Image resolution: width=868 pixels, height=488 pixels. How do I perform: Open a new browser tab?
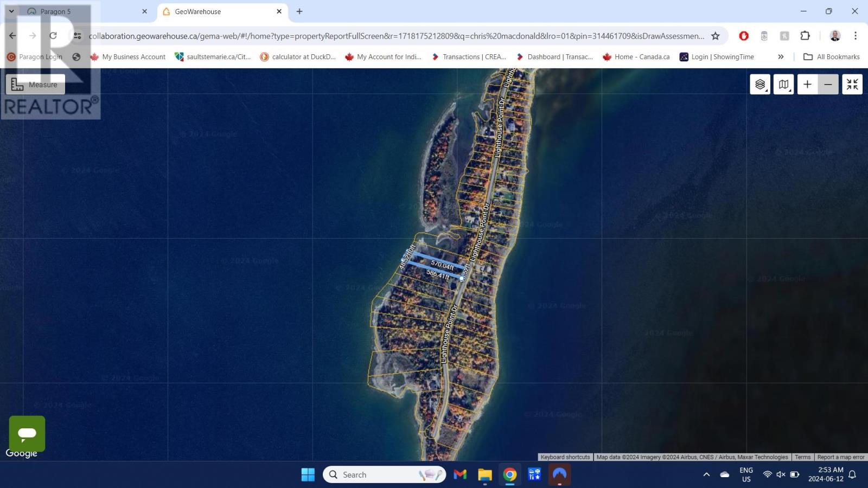[x=299, y=11]
